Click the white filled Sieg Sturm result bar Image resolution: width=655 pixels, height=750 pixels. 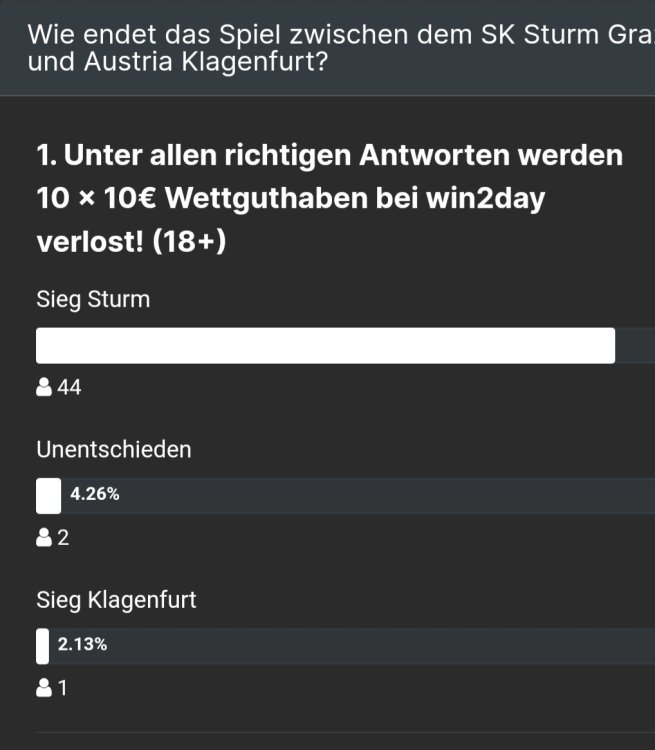[325, 346]
